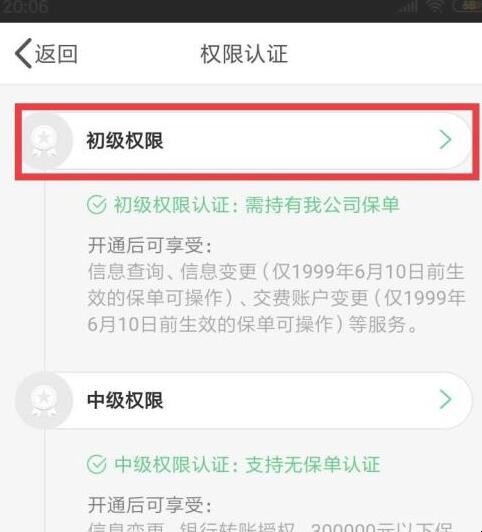
Task: Click the status bar clock
Action: (24, 7)
